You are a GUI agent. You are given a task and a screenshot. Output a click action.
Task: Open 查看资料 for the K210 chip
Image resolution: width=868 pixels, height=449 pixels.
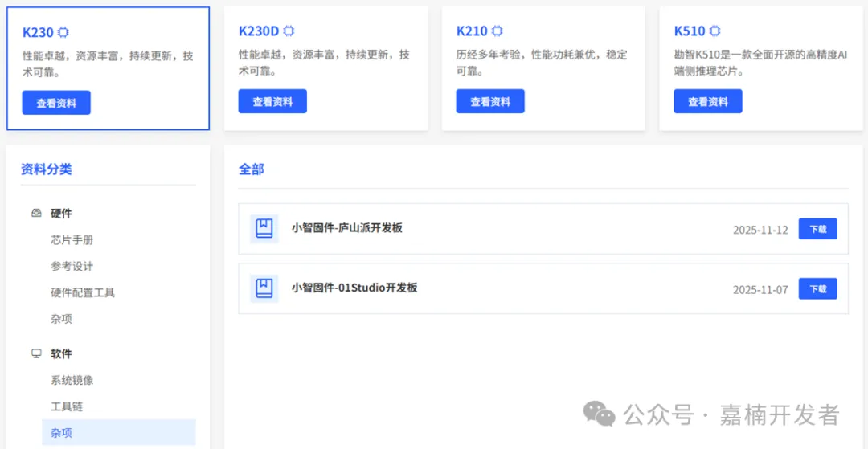[489, 101]
